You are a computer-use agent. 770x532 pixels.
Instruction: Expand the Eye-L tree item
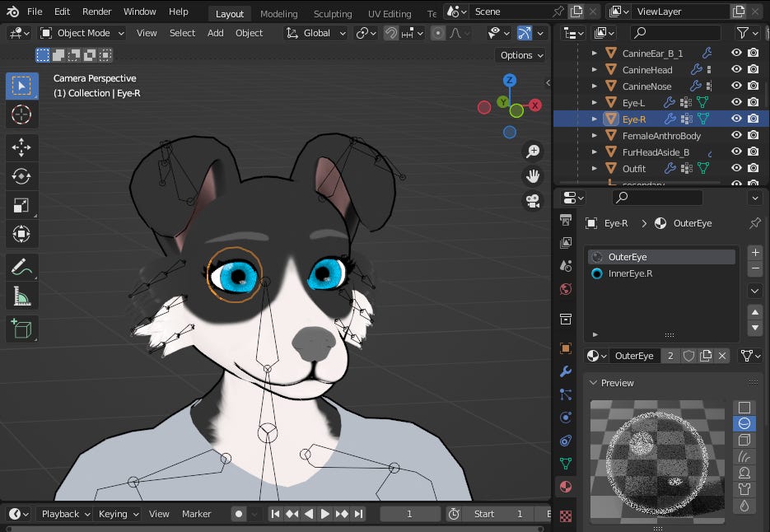coord(595,103)
